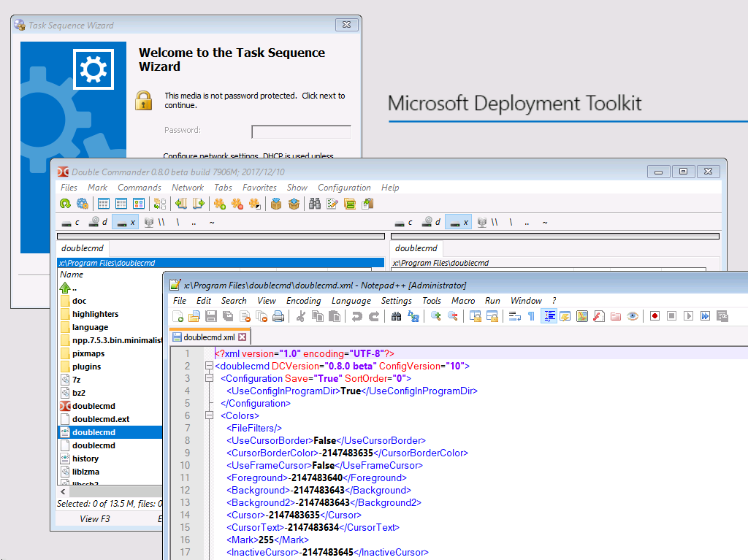Close the doublecmd.xml tab with red X
The width and height of the screenshot is (748, 560).
point(243,337)
